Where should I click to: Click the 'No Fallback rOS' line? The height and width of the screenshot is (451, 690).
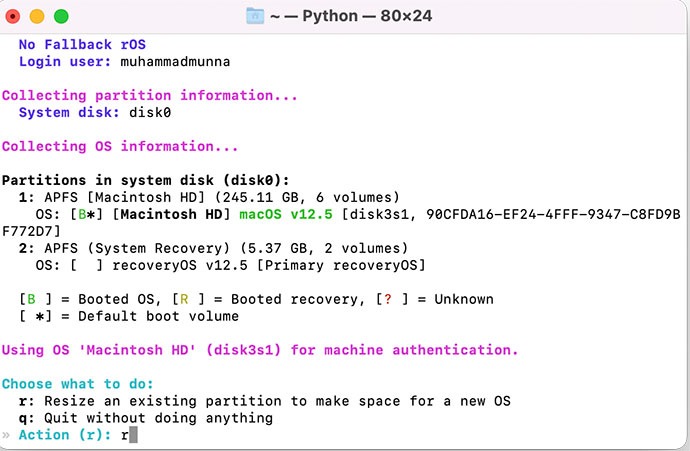[82, 44]
